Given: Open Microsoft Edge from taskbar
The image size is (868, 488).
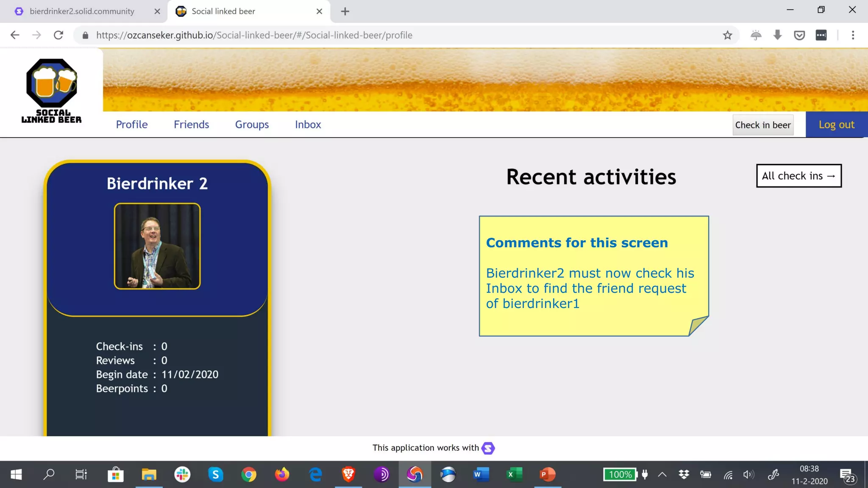Looking at the screenshot, I should (x=315, y=474).
